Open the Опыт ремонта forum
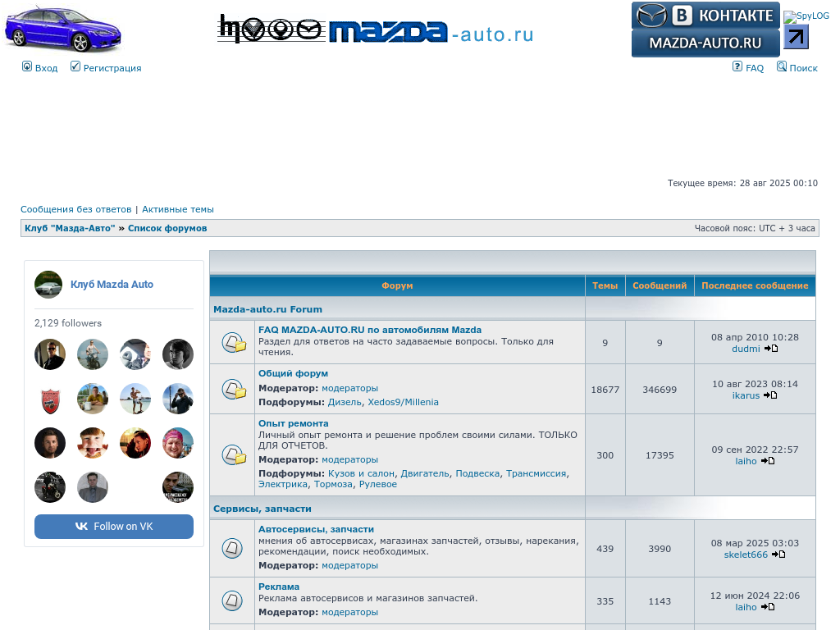840x630 pixels. 293,423
